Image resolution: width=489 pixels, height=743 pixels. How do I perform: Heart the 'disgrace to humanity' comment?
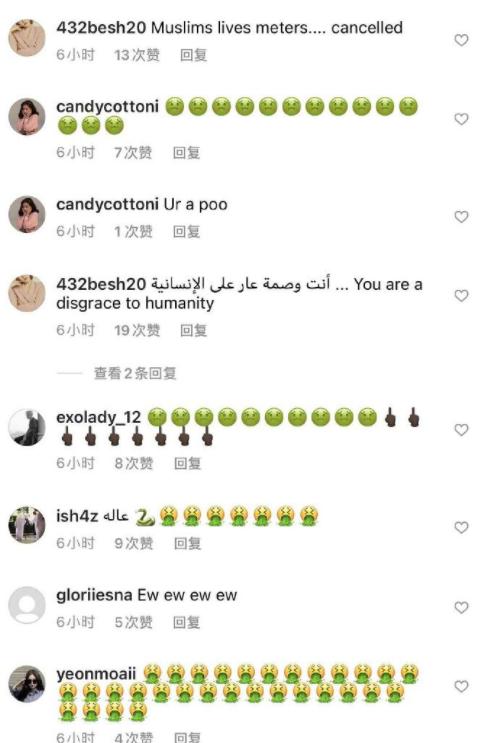[x=461, y=296]
